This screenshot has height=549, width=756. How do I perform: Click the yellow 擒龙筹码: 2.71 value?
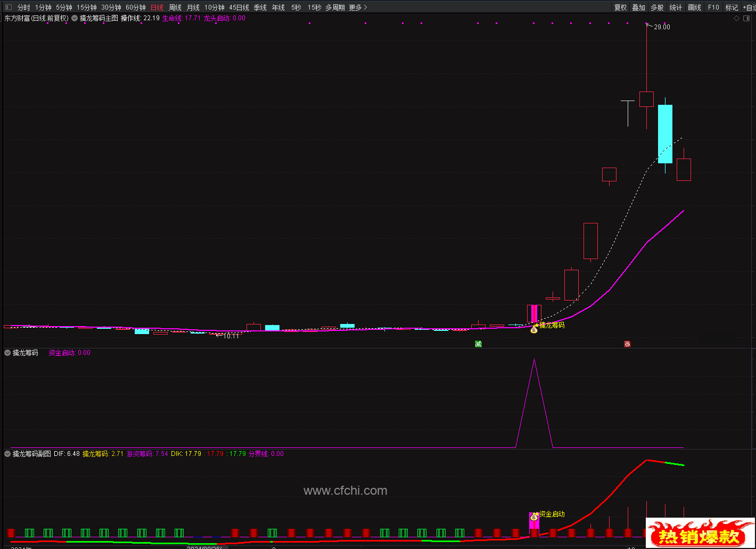pyautogui.click(x=103, y=454)
